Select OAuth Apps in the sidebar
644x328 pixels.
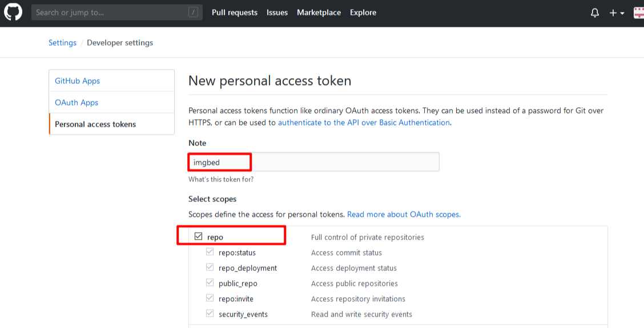pyautogui.click(x=77, y=103)
